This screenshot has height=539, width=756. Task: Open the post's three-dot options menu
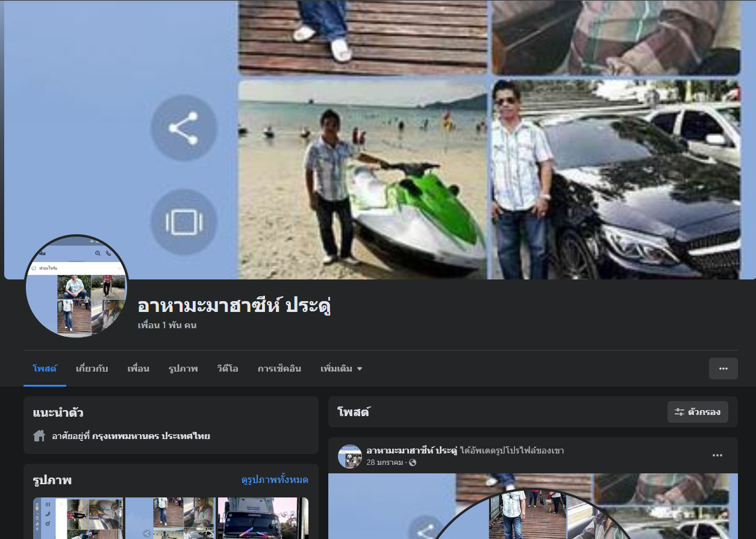click(x=717, y=455)
